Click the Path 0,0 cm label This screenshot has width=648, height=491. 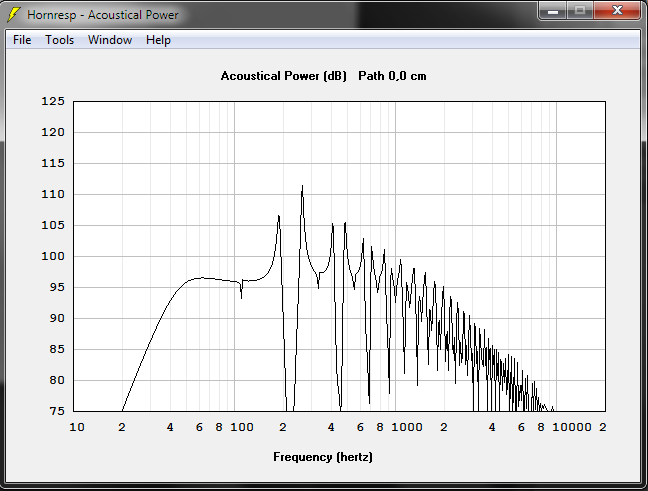click(392, 76)
